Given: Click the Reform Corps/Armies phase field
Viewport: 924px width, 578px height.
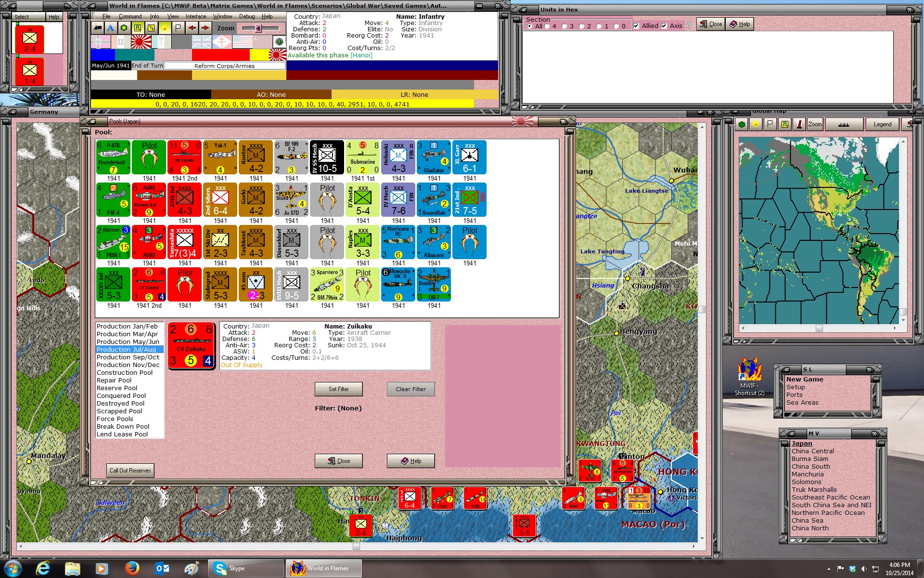Looking at the screenshot, I should click(224, 66).
